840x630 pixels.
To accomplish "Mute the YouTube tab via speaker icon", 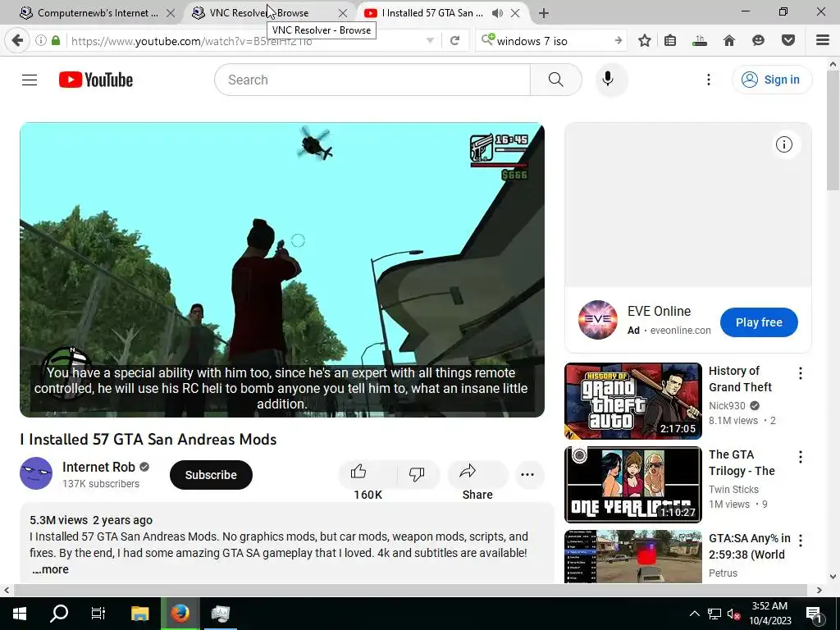I will [x=497, y=13].
